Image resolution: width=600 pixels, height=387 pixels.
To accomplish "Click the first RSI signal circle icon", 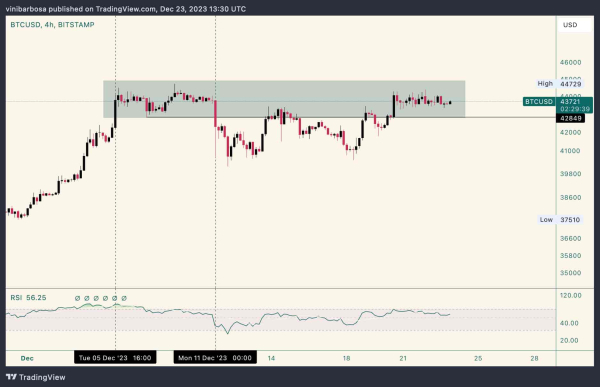I will click(x=77, y=298).
